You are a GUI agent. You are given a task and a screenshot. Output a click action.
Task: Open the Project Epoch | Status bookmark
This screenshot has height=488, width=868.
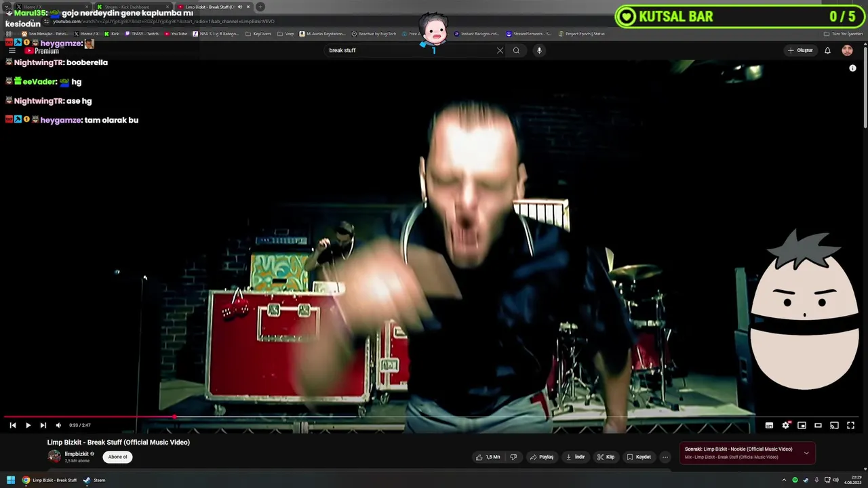pos(581,33)
